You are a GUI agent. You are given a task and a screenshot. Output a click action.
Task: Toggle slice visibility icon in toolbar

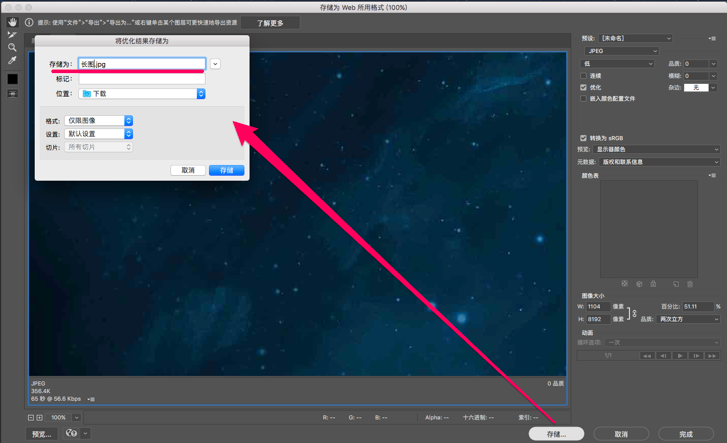coord(12,94)
